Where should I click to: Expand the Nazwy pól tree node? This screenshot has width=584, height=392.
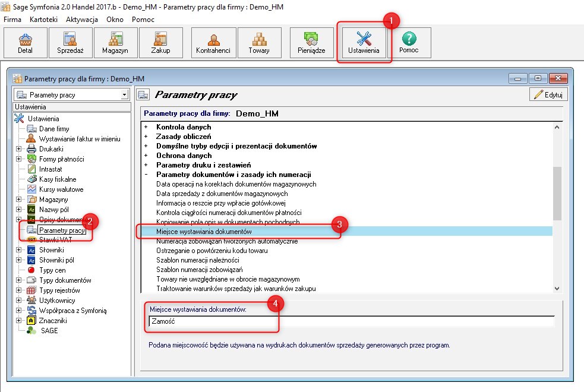(18, 210)
